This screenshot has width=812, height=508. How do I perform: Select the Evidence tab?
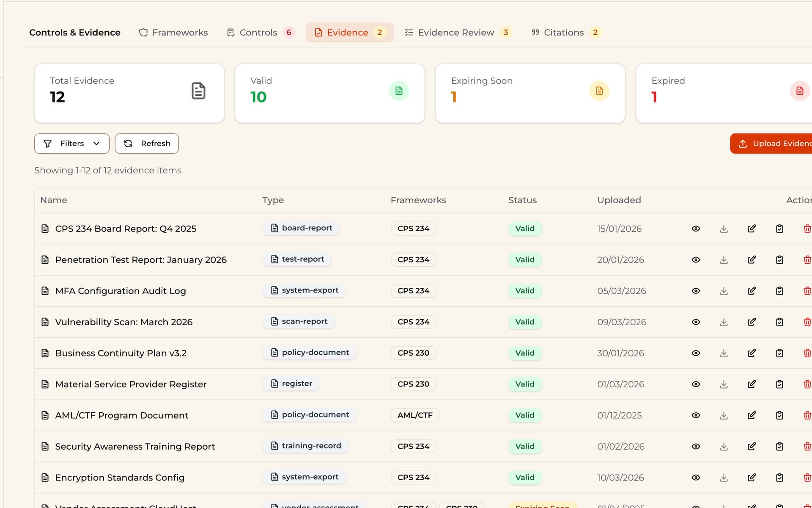[350, 33]
